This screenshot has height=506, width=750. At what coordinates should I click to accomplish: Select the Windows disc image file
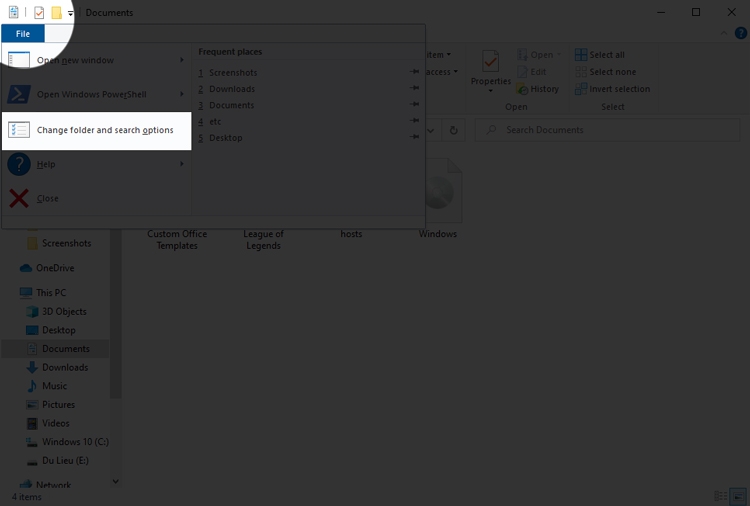click(438, 198)
